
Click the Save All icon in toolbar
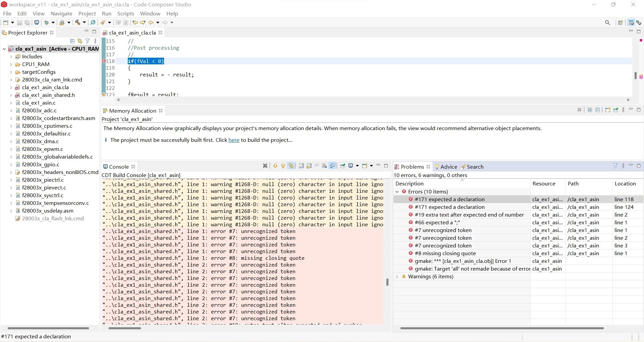28,22
